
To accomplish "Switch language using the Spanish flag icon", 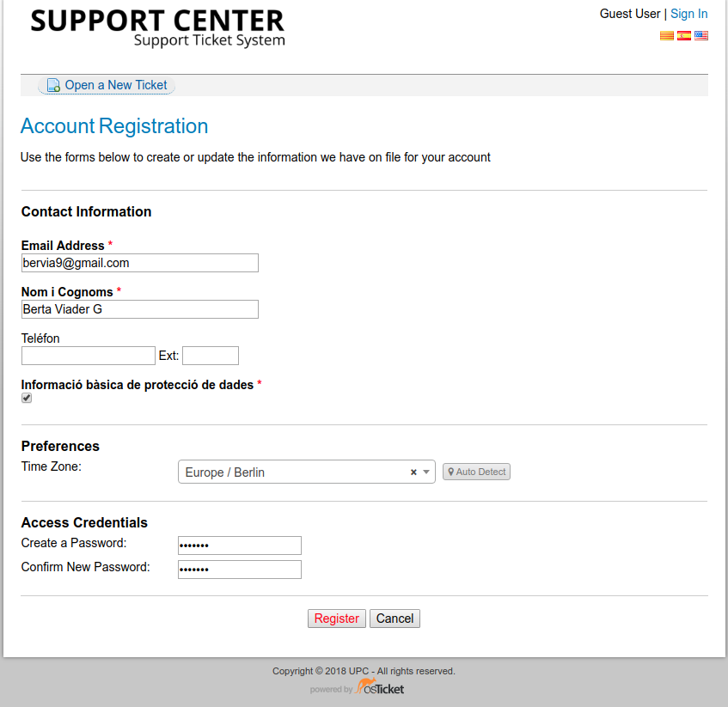I will [684, 35].
